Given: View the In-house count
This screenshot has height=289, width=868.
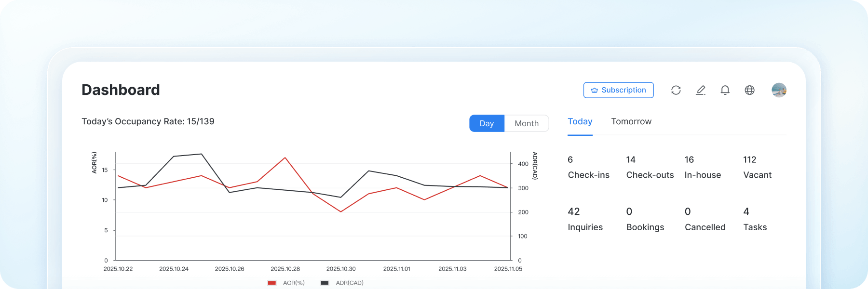Looking at the screenshot, I should [x=702, y=168].
